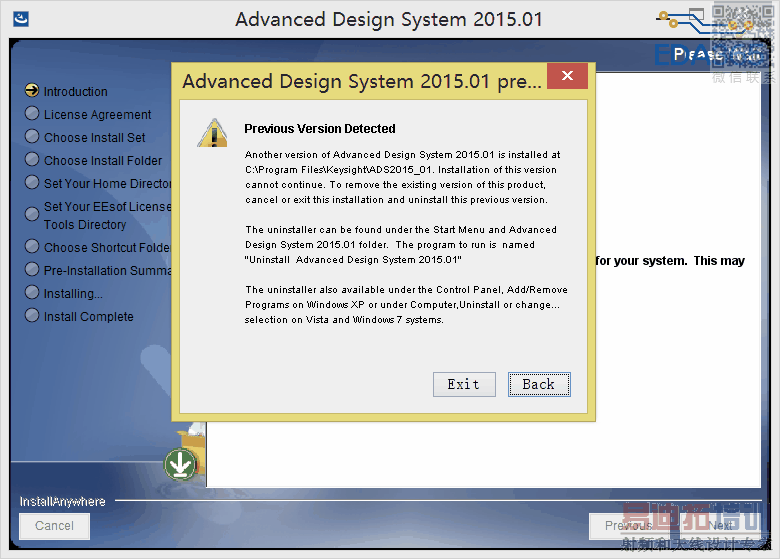Select the Choose Install Folder step
Screen dimensions: 780x559
(94, 160)
